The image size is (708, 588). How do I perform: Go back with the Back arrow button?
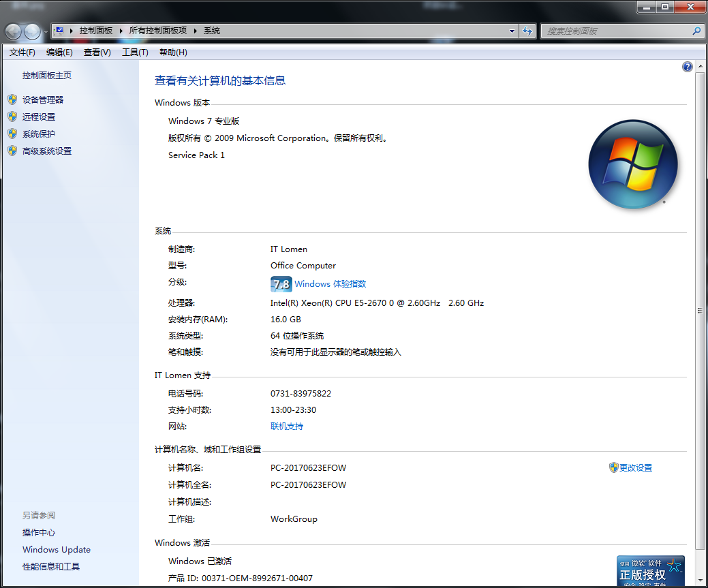(x=13, y=31)
